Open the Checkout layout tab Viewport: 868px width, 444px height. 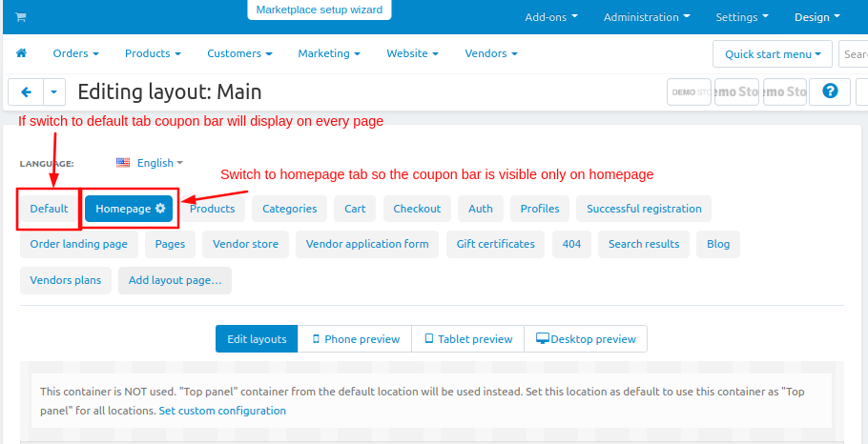(x=417, y=209)
